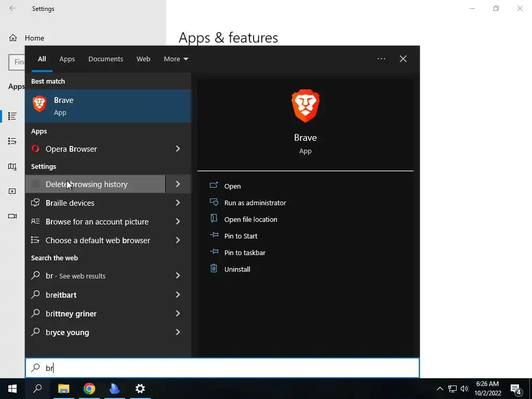The height and width of the screenshot is (399, 532).
Task: Switch to the Apps search tab
Action: click(x=67, y=59)
